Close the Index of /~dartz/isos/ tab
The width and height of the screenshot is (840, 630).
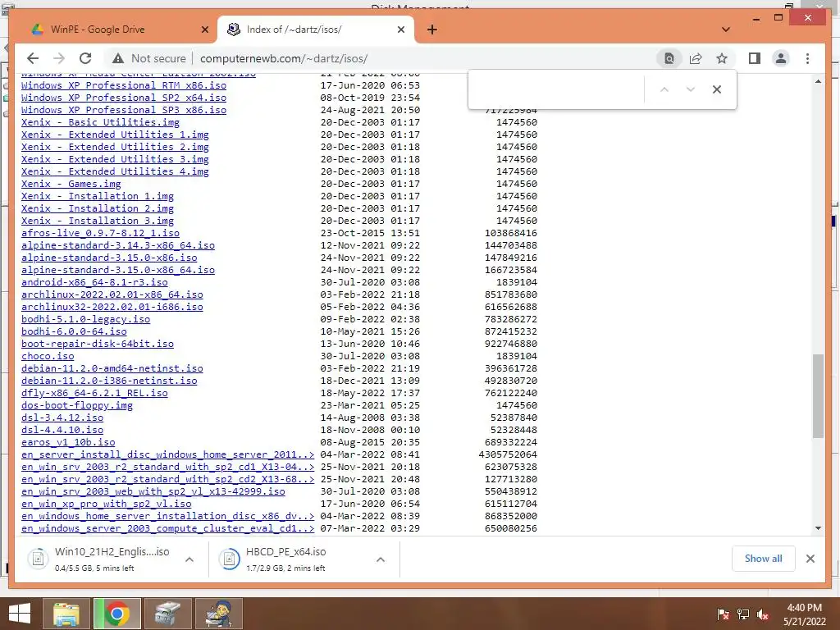click(400, 30)
